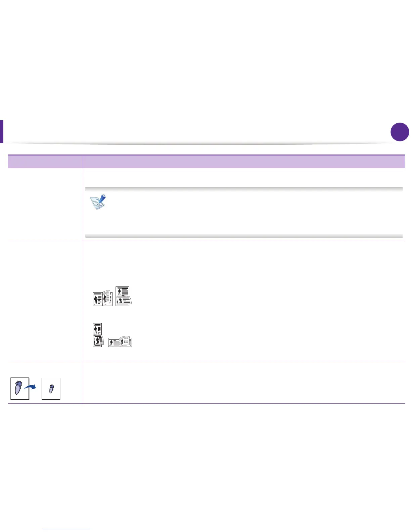Click the purple section marker on left edge
Image resolution: width=411 pixels, height=532 pixels.
click(x=2, y=131)
